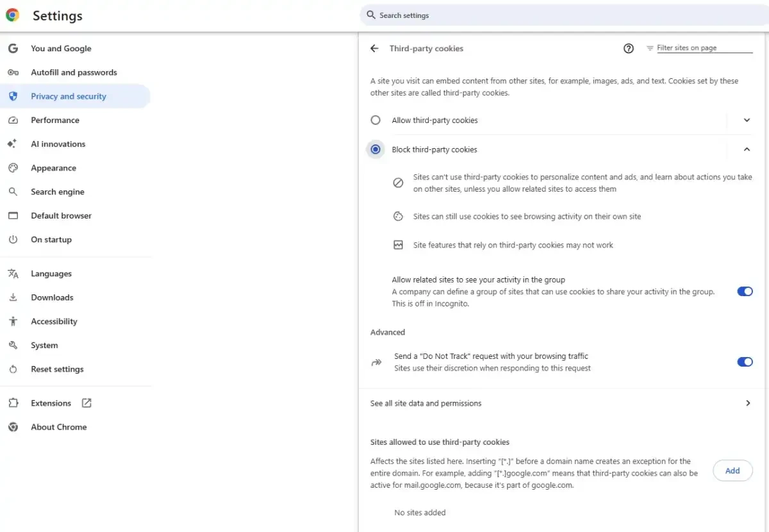Click the Default browser window icon
Image resolution: width=769 pixels, height=532 pixels.
(13, 216)
